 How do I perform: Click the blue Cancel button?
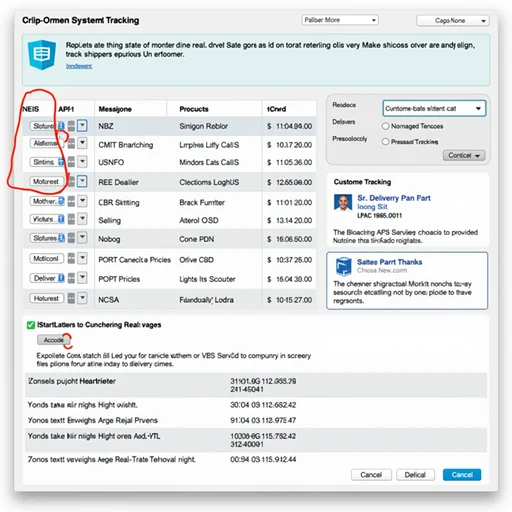click(x=462, y=475)
